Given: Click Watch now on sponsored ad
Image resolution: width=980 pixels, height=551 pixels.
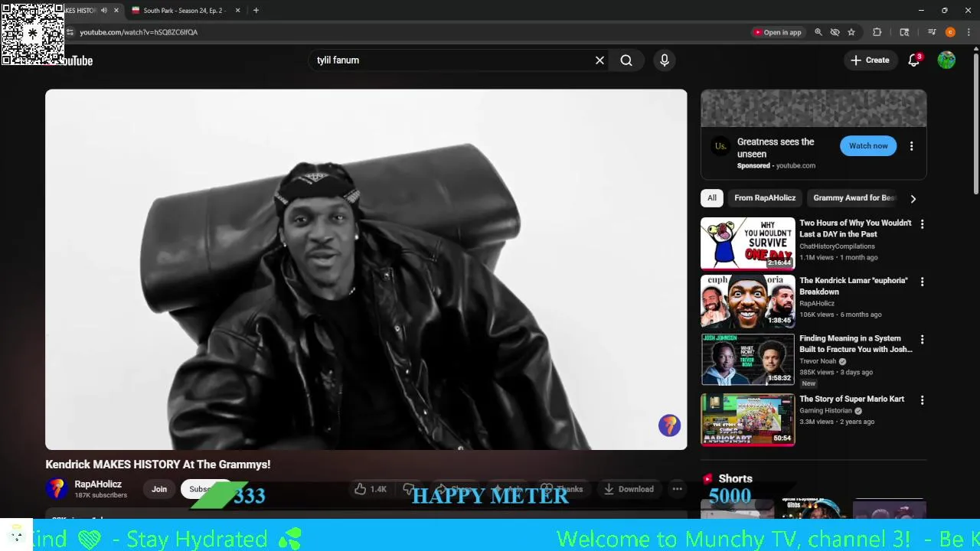Looking at the screenshot, I should pos(868,146).
